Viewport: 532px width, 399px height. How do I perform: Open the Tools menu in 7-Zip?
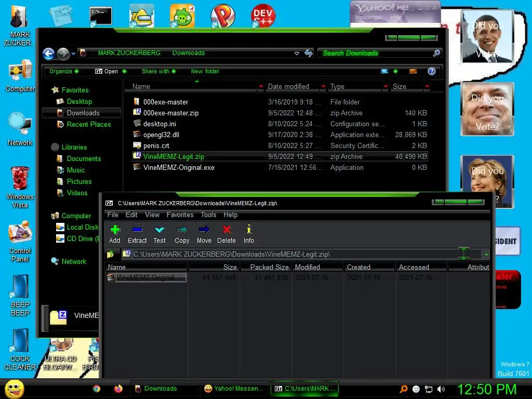pyautogui.click(x=208, y=215)
